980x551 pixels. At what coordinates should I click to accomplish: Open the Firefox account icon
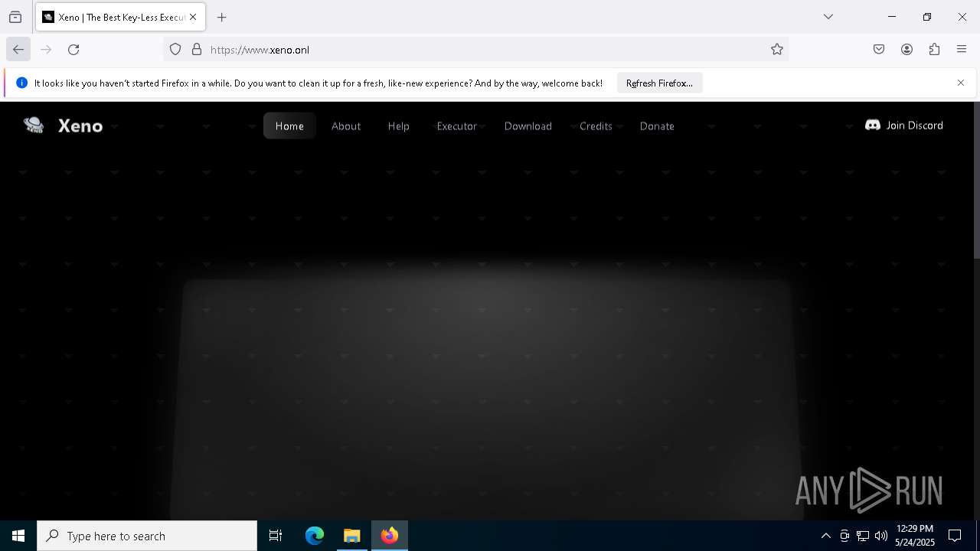coord(906,50)
